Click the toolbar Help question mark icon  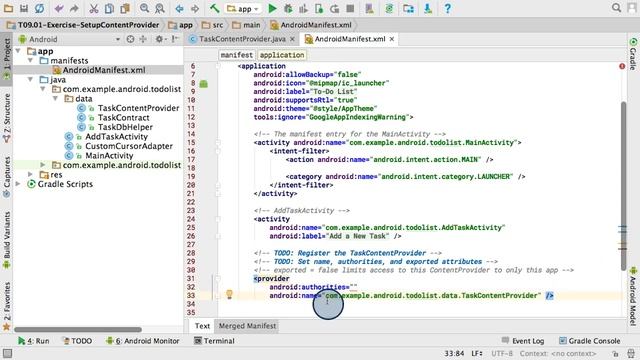(447, 8)
